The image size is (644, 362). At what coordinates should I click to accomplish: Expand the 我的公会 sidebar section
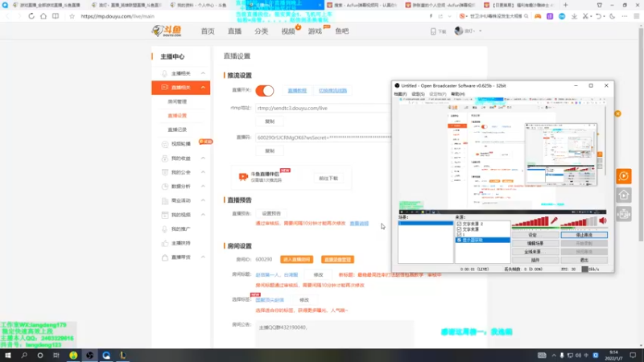click(203, 172)
